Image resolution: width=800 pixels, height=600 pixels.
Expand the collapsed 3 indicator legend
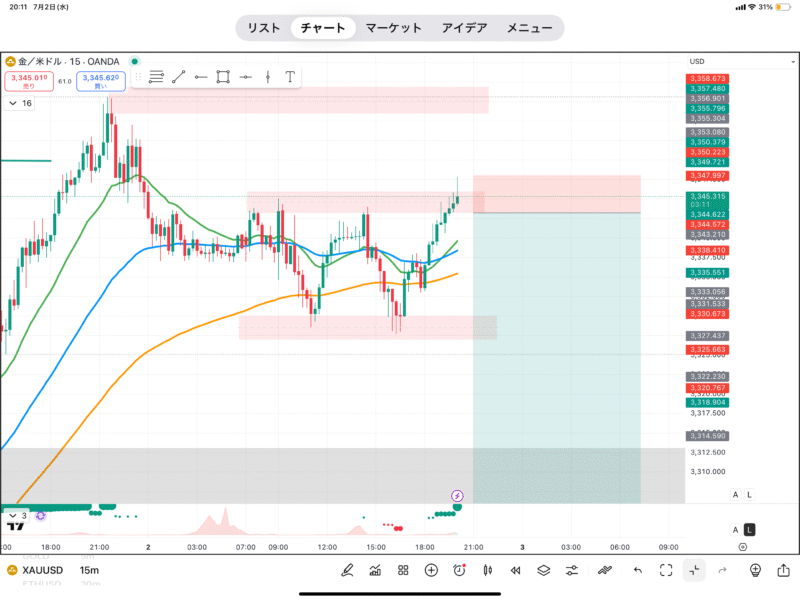click(x=18, y=516)
